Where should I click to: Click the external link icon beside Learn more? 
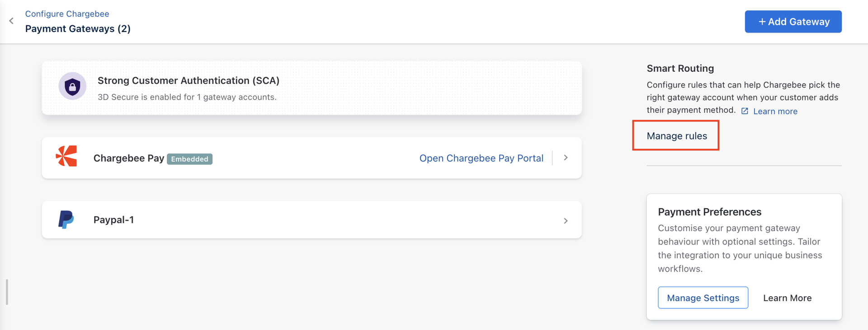(745, 111)
